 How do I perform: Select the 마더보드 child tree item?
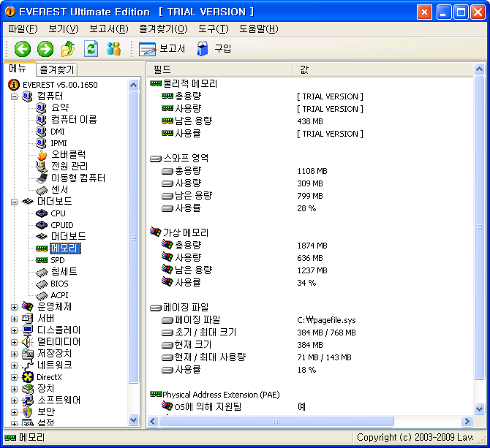click(x=69, y=237)
